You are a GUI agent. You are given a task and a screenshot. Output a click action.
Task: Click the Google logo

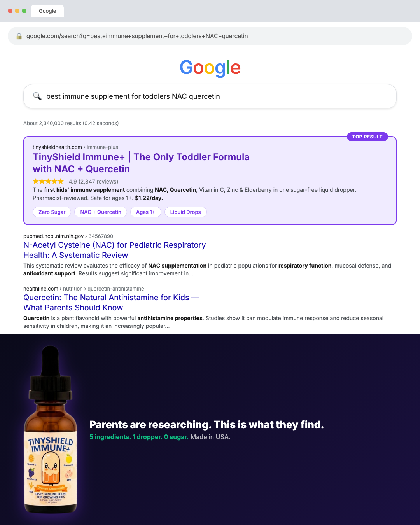210,68
